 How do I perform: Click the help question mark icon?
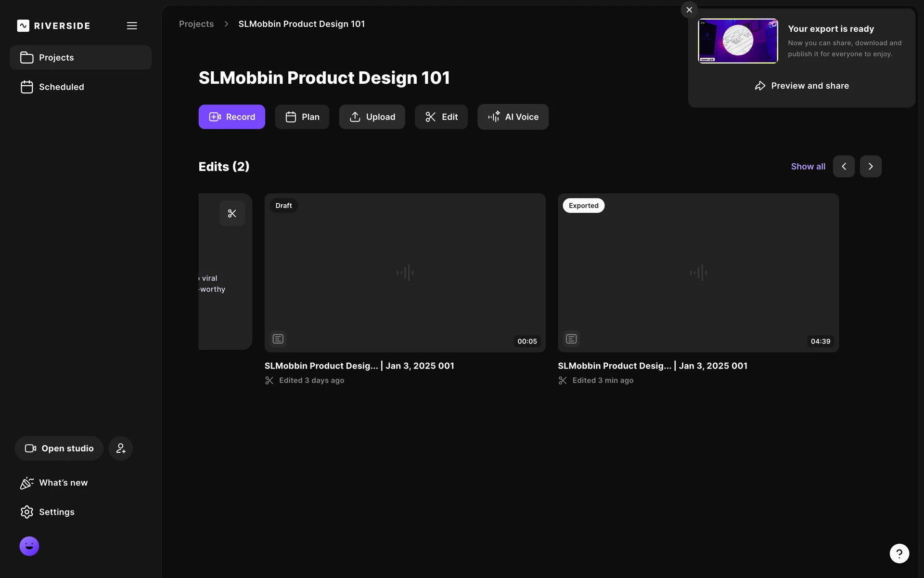tap(899, 553)
